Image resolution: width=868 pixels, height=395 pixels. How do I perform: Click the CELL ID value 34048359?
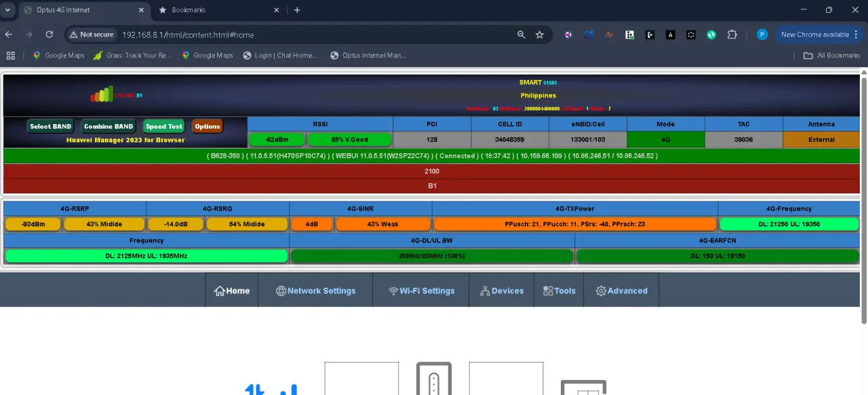(x=510, y=140)
